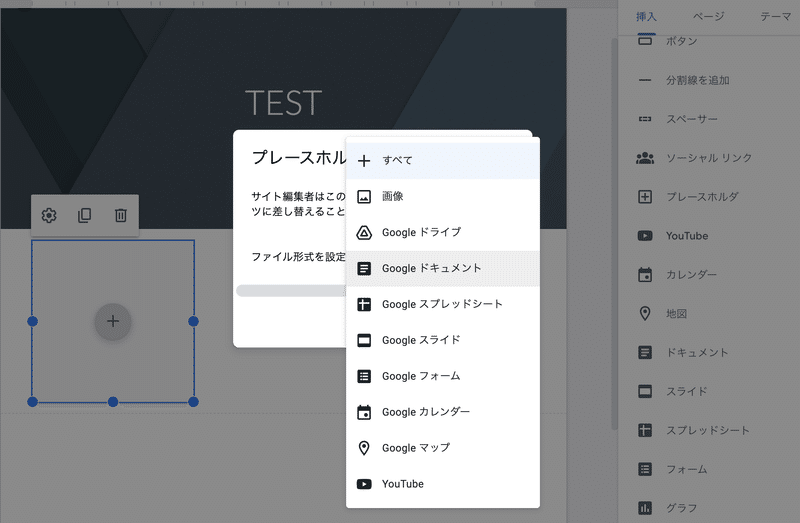Image resolution: width=800 pixels, height=523 pixels.
Task: Click the sidebar フォーム icon
Action: click(645, 469)
